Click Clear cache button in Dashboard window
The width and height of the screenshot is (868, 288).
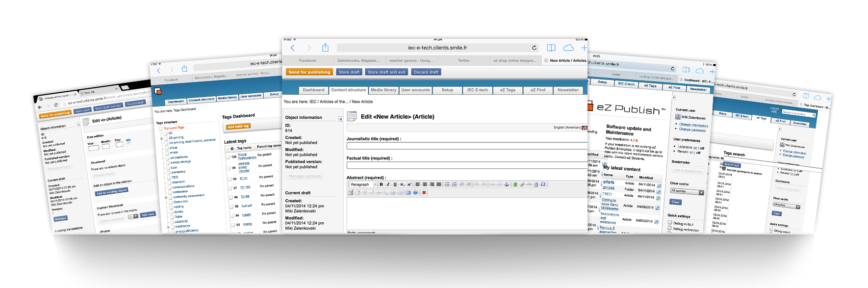[675, 202]
